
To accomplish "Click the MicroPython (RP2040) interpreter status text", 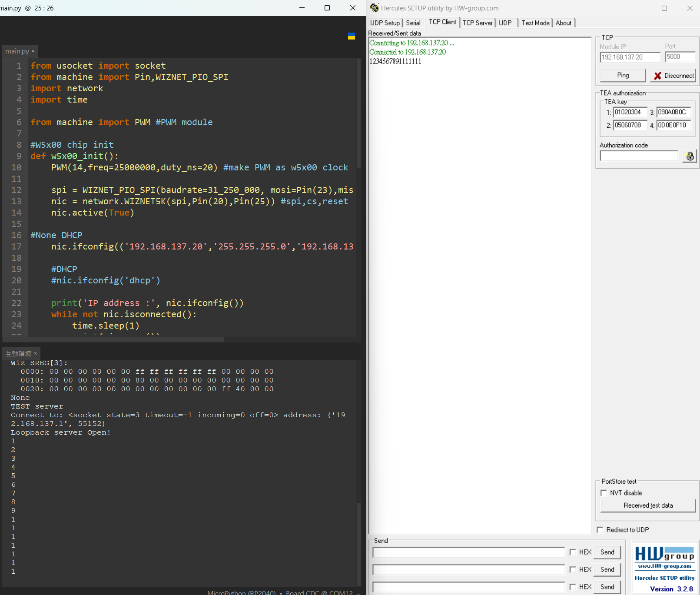I will point(241,592).
